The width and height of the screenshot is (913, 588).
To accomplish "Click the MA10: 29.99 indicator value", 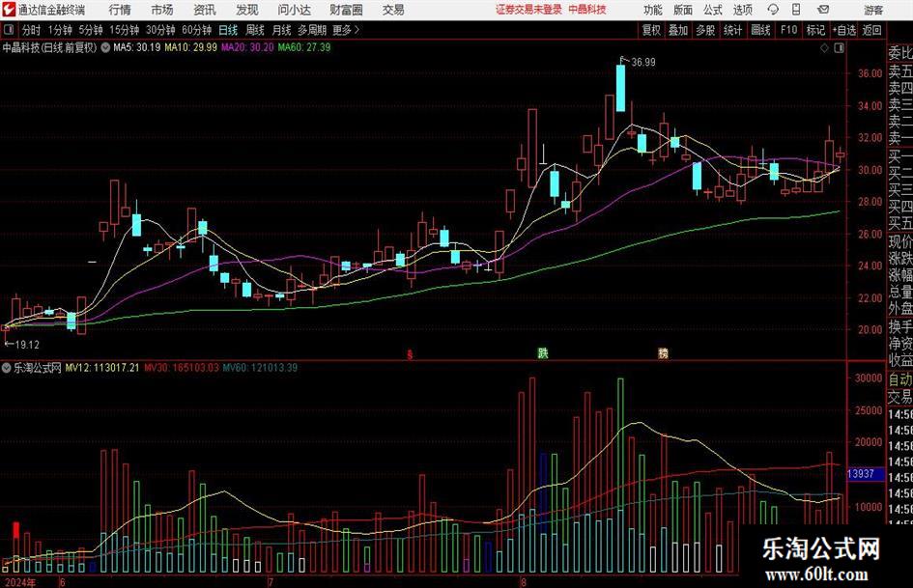I will tap(191, 47).
